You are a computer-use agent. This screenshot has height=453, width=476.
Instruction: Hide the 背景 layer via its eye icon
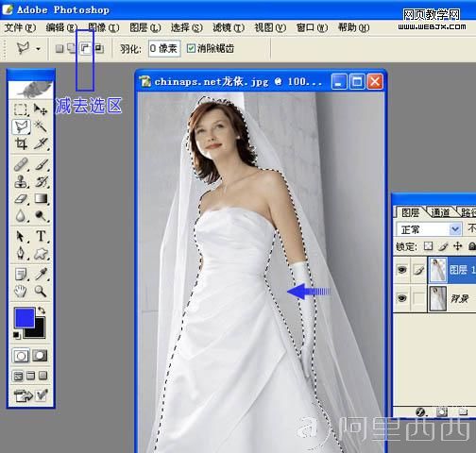(401, 298)
